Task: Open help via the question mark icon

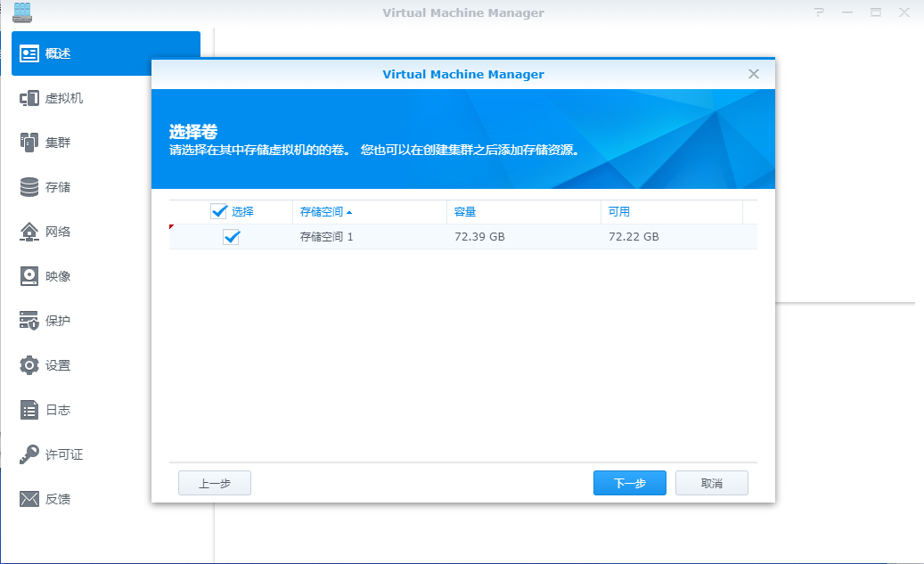Action: 818,12
